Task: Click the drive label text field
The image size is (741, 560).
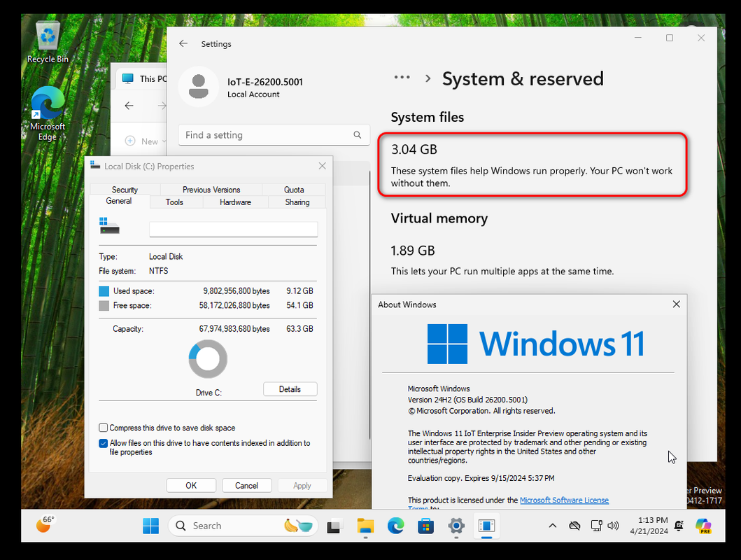Action: (234, 229)
